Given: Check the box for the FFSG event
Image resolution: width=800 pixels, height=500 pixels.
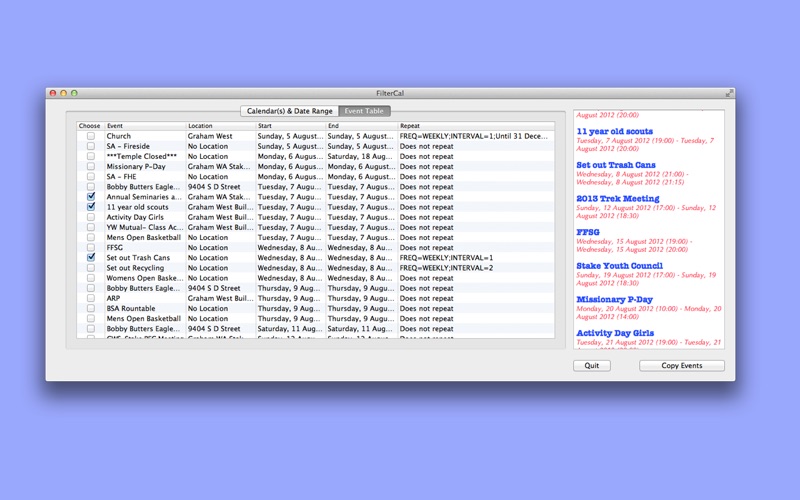Looking at the screenshot, I should click(91, 248).
